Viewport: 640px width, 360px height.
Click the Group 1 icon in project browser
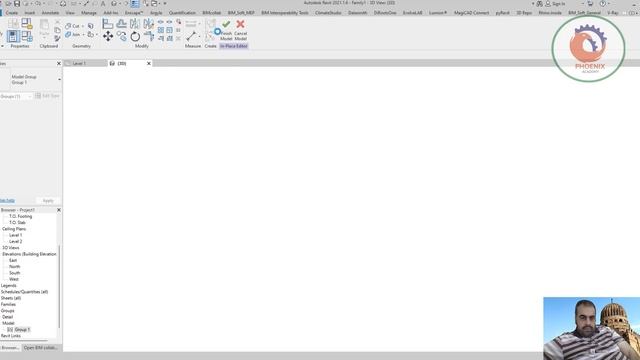[x=10, y=329]
